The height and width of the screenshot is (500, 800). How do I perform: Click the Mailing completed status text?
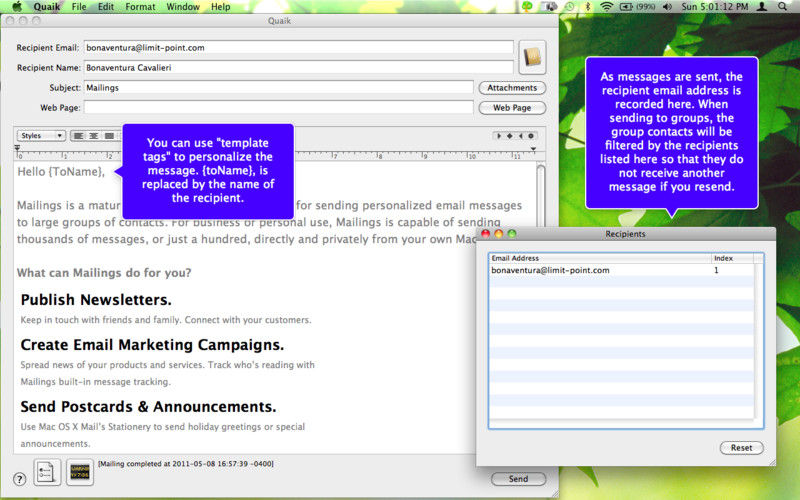[x=186, y=464]
